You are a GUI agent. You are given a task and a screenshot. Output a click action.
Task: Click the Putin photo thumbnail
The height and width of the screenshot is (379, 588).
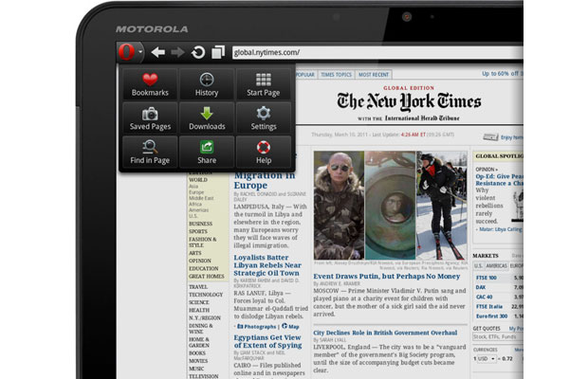pos(339,204)
